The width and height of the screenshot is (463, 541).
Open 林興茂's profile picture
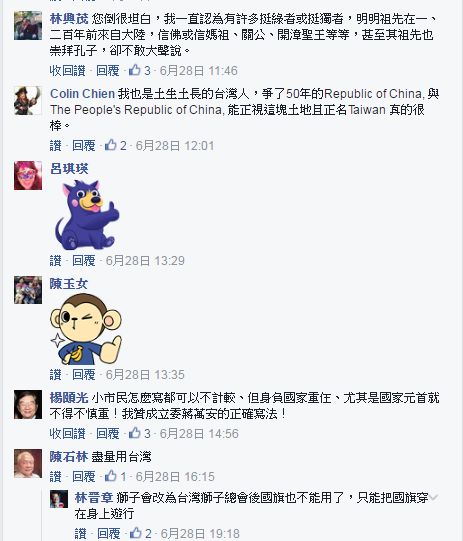point(28,26)
